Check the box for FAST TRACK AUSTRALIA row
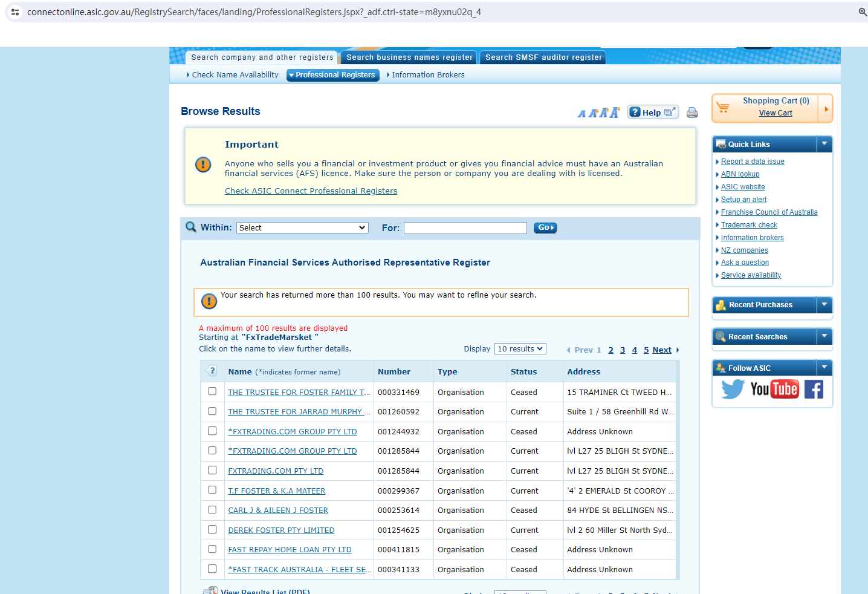868x594 pixels. click(212, 569)
